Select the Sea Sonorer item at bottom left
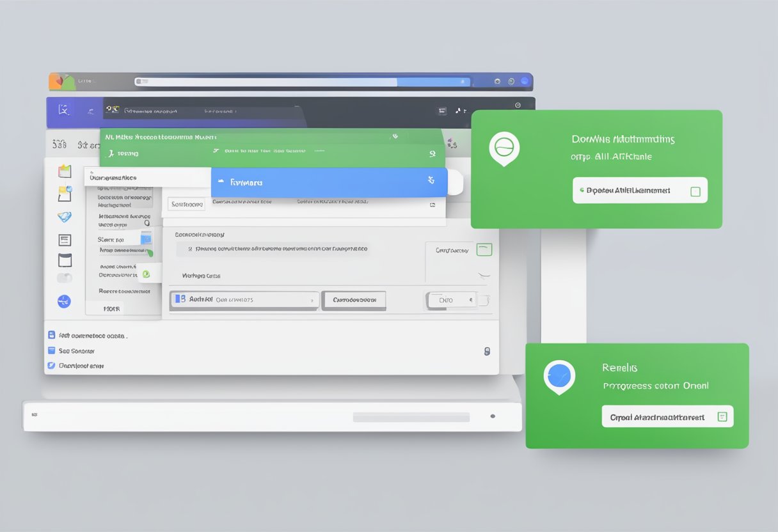Image resolution: width=778 pixels, height=532 pixels. pyautogui.click(x=76, y=351)
